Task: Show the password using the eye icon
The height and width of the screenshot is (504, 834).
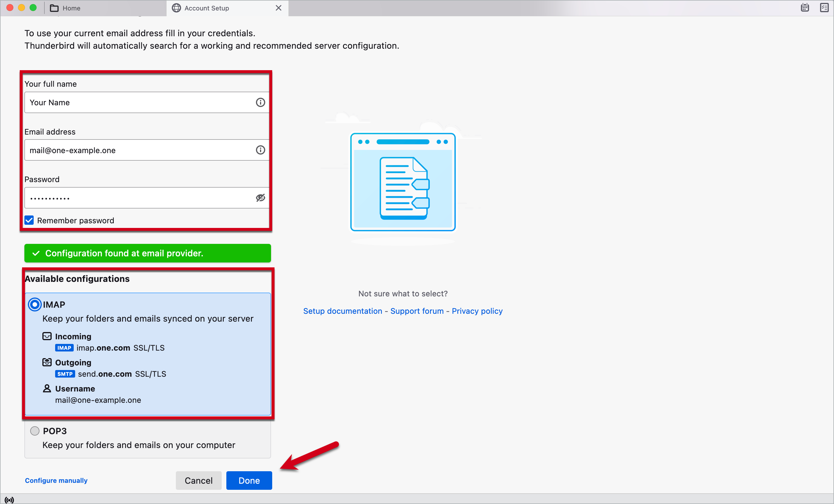Action: point(260,198)
